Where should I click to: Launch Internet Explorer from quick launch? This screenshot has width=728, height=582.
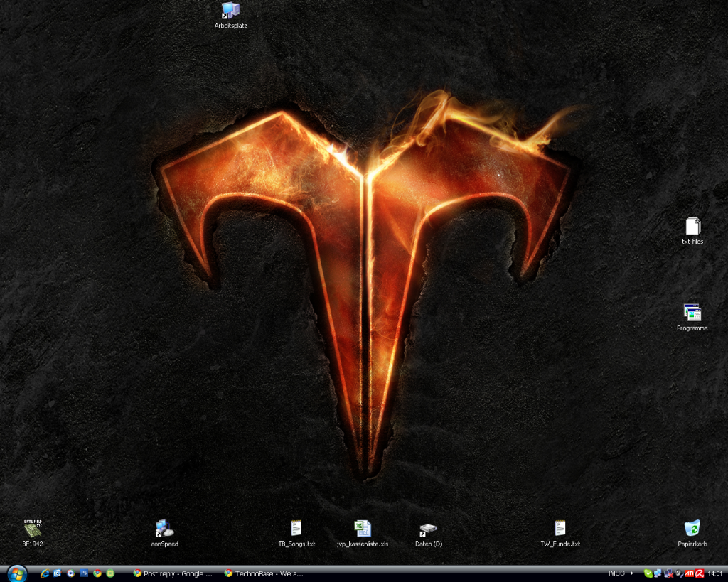pos(45,573)
